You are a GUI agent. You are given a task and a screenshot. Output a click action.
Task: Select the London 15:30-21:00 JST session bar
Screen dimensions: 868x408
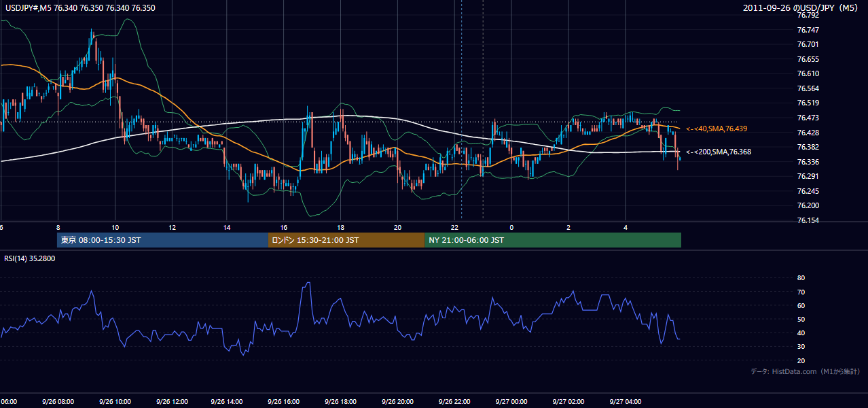click(347, 240)
